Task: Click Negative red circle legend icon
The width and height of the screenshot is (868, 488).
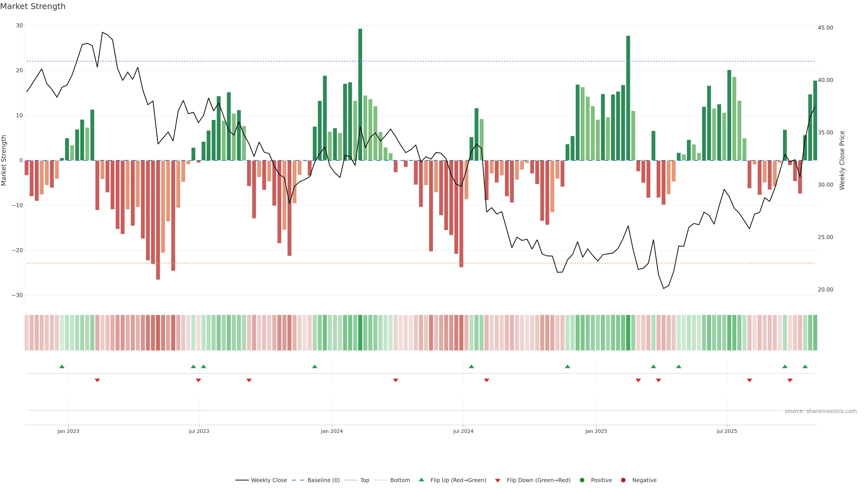Action: (x=623, y=480)
